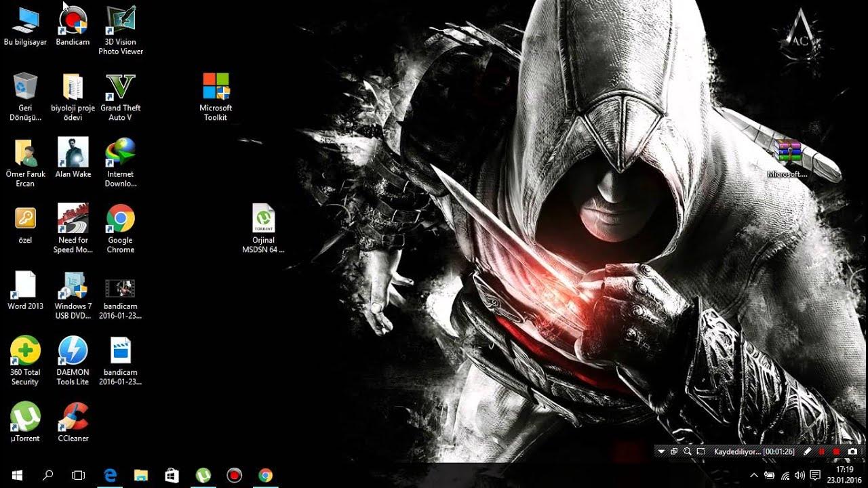Open File Explorer from the taskbar
Image resolution: width=868 pixels, height=488 pixels.
141,475
